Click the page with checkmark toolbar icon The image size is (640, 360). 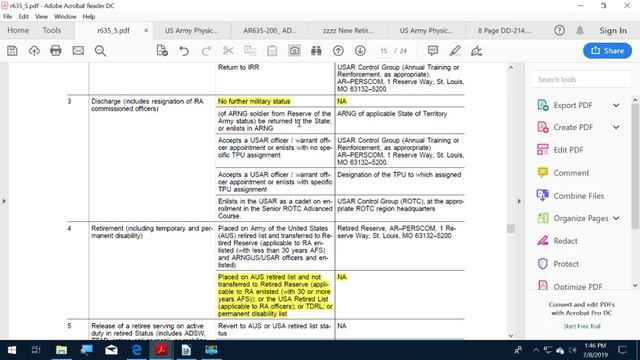coord(162,51)
